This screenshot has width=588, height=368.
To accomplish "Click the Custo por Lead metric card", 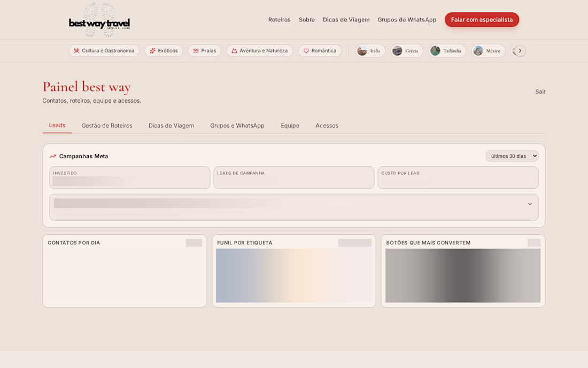I will tap(458, 178).
